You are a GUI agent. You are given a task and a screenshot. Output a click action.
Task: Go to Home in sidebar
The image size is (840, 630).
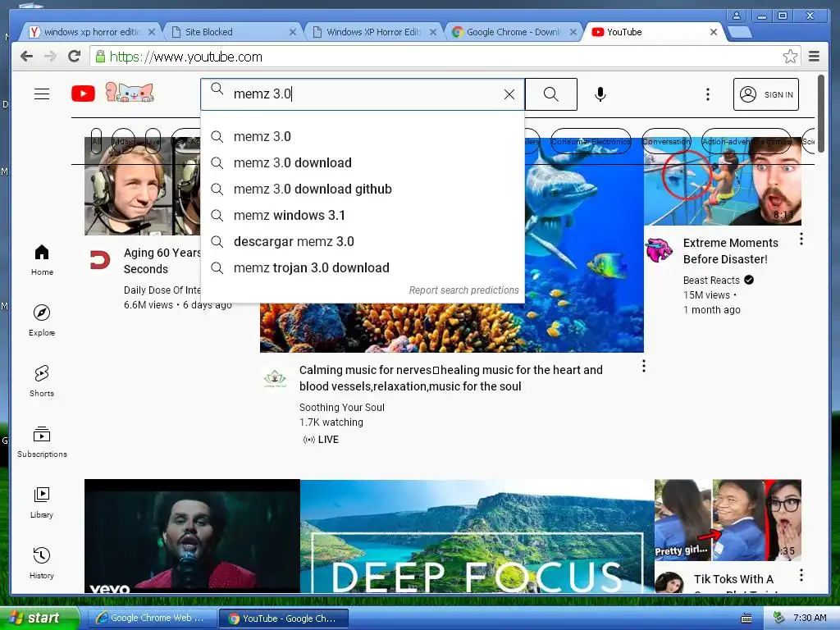pyautogui.click(x=42, y=260)
